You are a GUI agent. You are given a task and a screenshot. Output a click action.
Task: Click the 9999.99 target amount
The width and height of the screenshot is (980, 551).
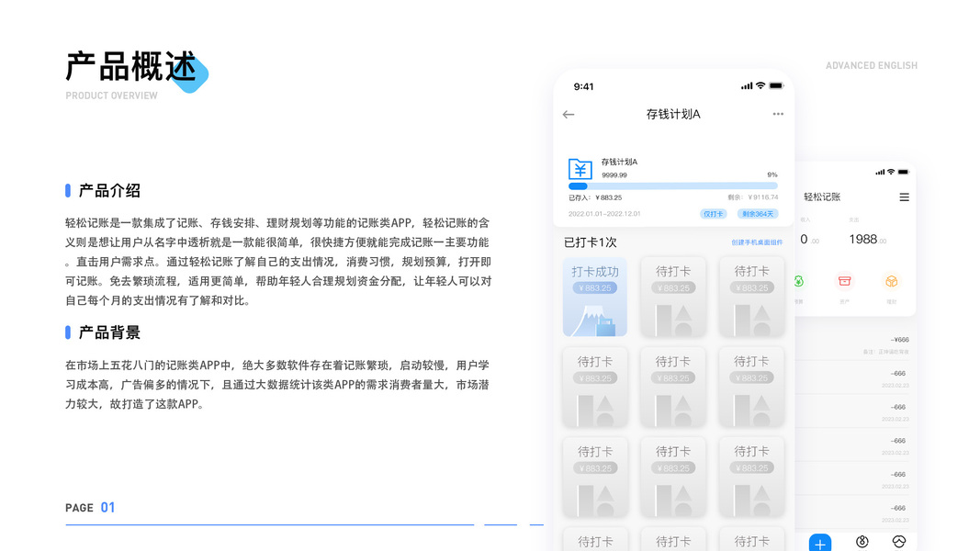coord(614,174)
